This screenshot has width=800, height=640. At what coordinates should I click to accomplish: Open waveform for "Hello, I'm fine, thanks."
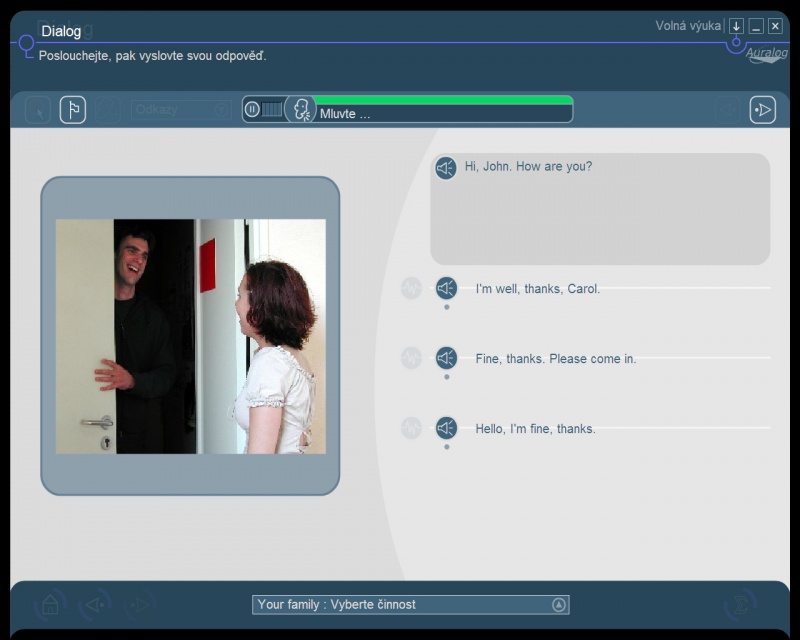(x=411, y=428)
